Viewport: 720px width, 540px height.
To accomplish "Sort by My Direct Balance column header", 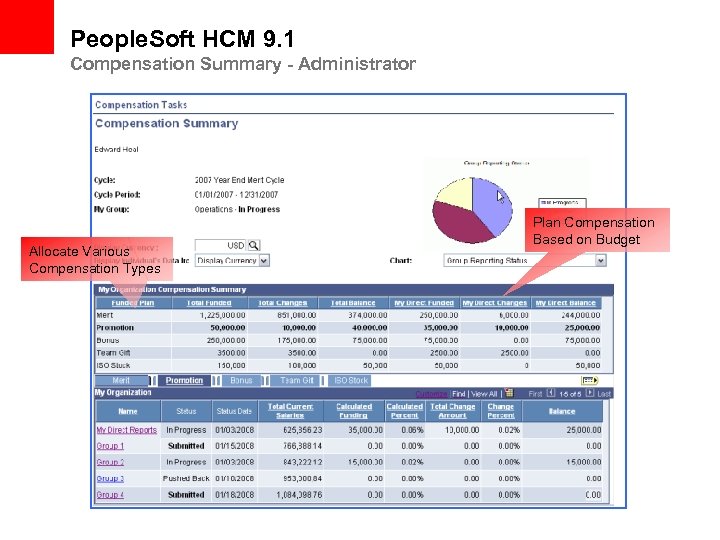I will click(x=565, y=303).
